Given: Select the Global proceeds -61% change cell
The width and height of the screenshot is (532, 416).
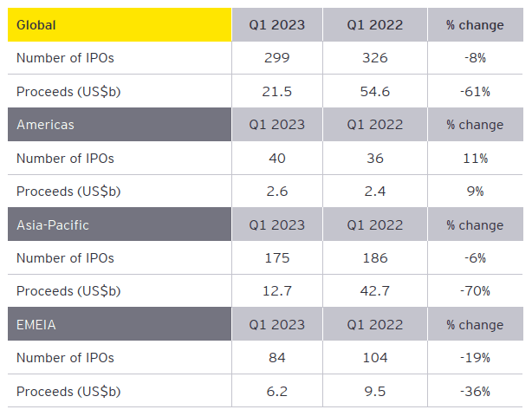Looking at the screenshot, I should coord(476,91).
